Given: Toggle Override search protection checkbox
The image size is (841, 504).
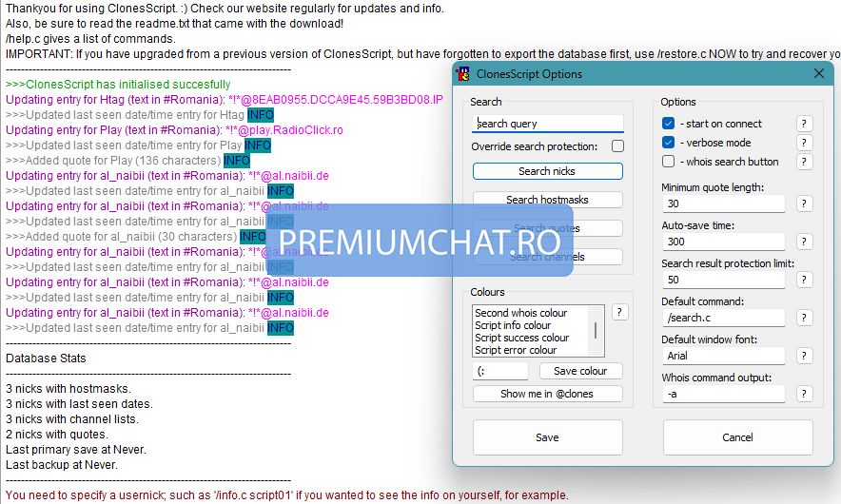Looking at the screenshot, I should [x=617, y=145].
